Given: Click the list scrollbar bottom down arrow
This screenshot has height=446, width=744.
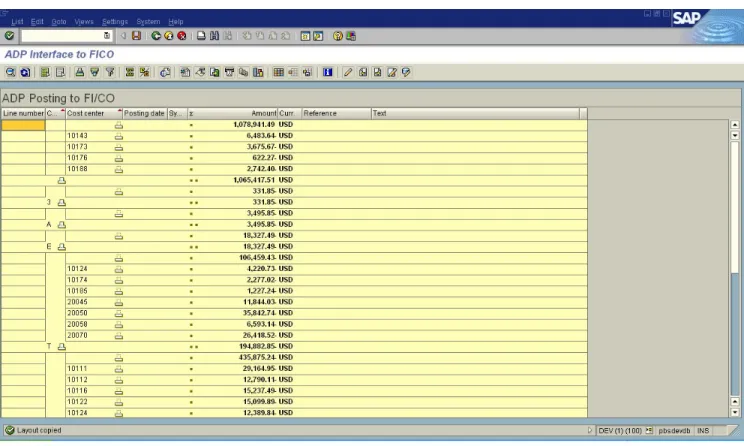Looking at the screenshot, I should click(x=735, y=413).
